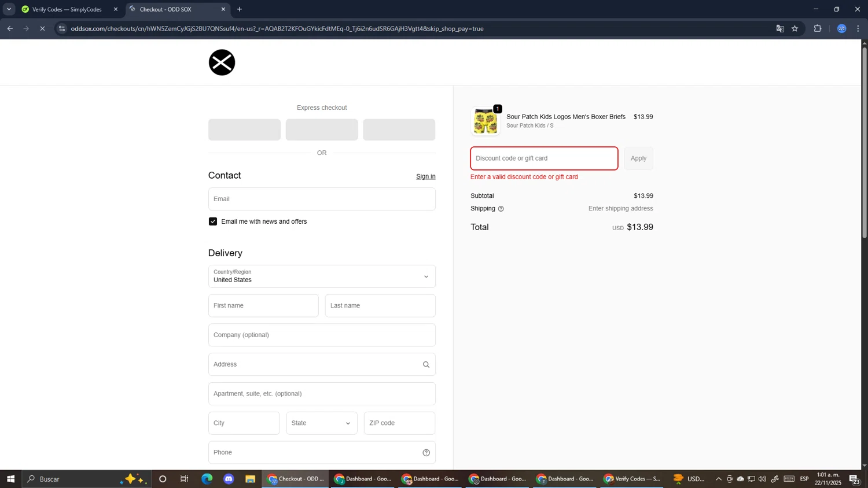Go back to the previous page
The image size is (868, 488).
pos(10,28)
